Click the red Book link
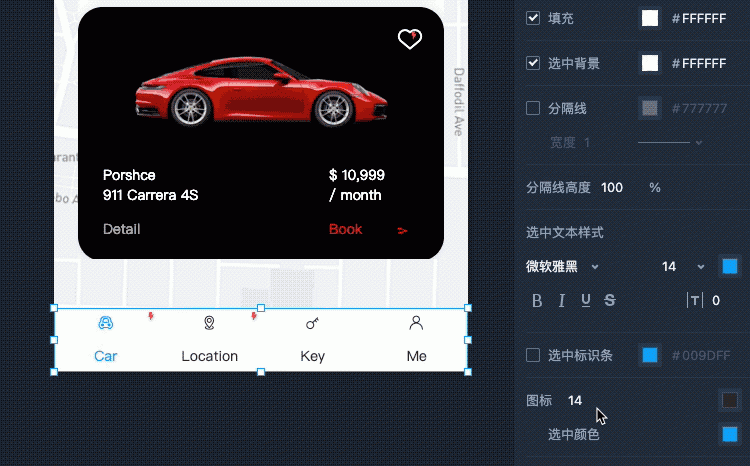The height and width of the screenshot is (466, 750). [x=345, y=229]
